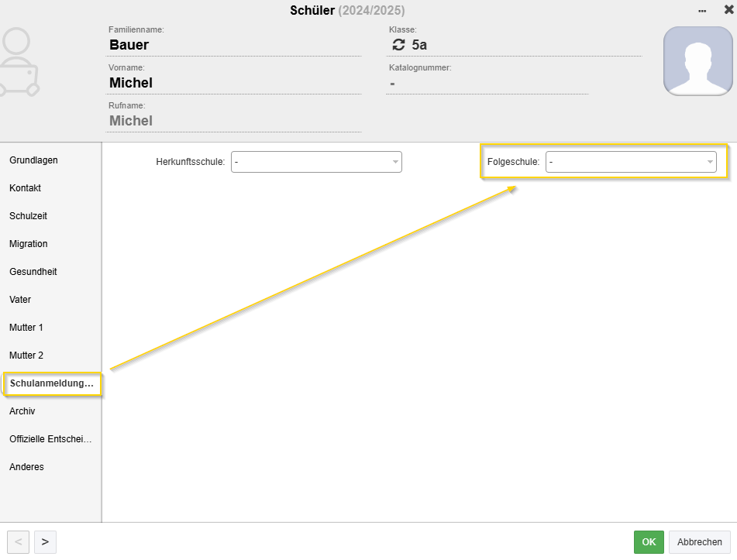
Task: Open the Grundlagen tab
Action: tap(33, 160)
